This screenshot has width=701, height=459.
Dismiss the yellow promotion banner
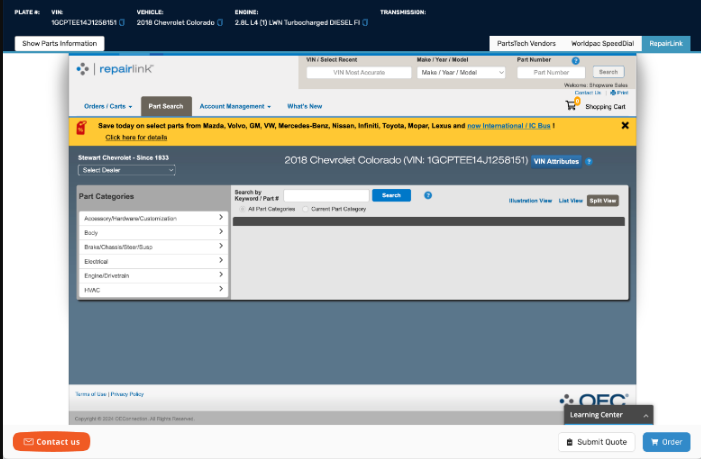[x=625, y=126]
